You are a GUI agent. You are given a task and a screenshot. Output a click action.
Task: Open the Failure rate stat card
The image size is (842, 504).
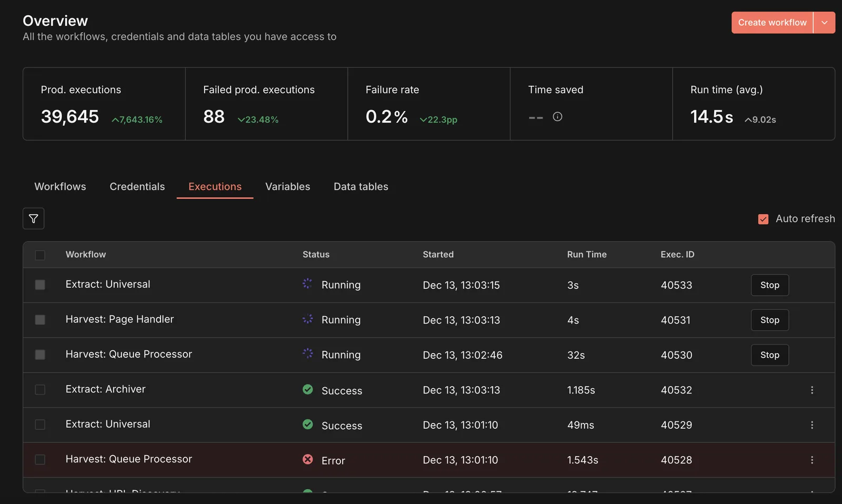point(429,104)
